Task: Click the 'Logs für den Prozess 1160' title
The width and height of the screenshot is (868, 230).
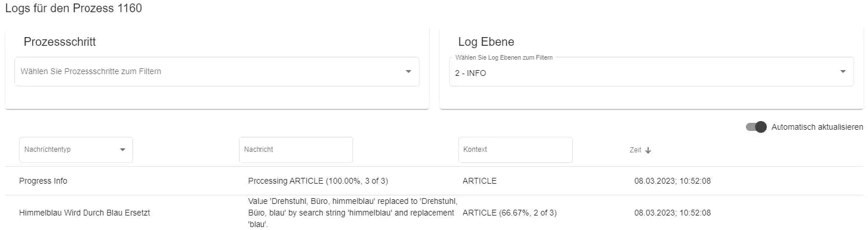Action: click(73, 9)
